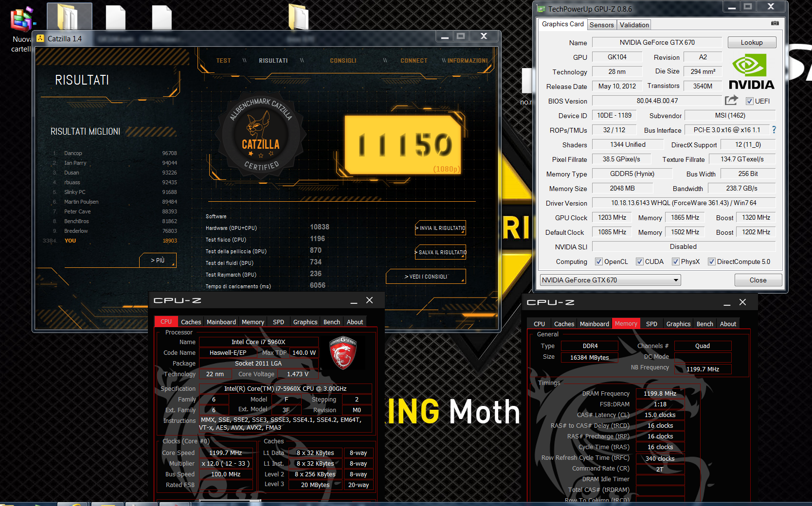Open the Memory tab in left CPU-Z
The image size is (812, 506).
click(x=253, y=322)
